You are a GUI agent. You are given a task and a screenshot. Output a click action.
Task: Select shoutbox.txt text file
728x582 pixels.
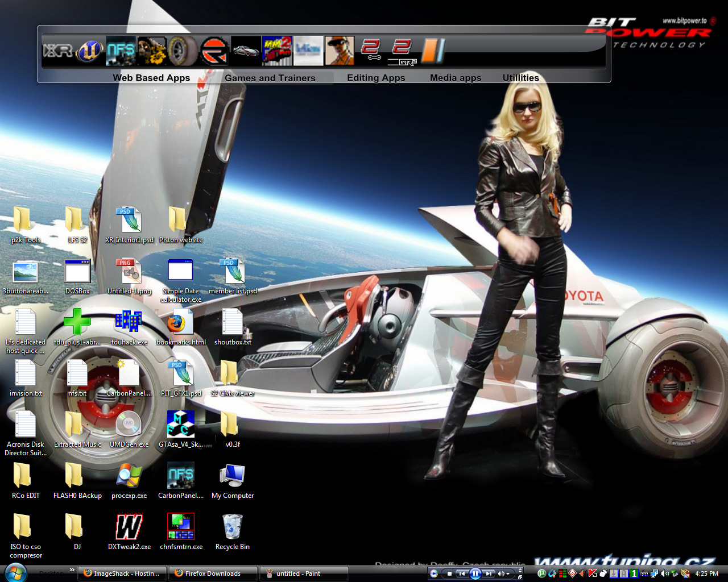(233, 327)
